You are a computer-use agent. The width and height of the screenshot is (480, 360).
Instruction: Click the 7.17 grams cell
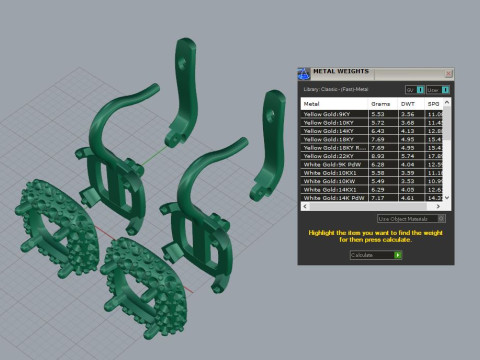383,198
